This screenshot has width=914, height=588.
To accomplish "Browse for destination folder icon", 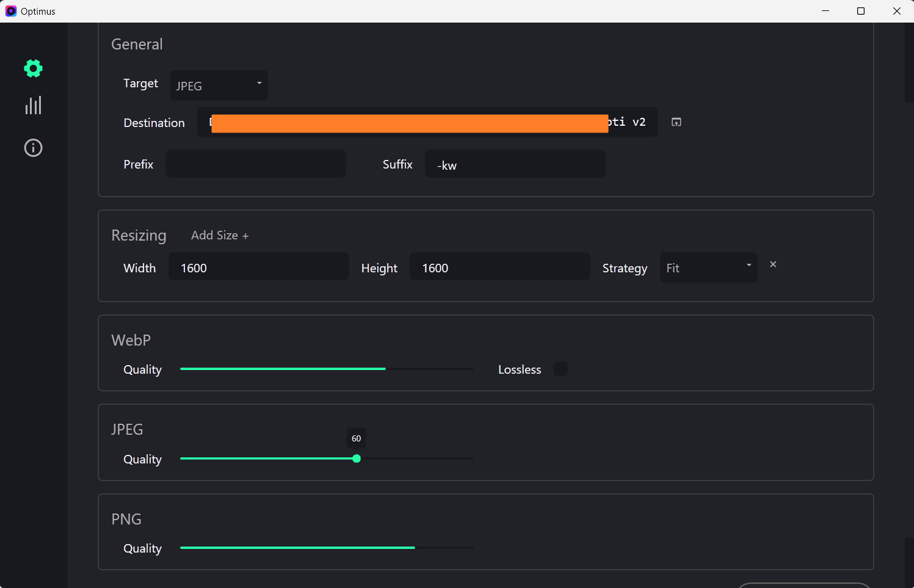I will pyautogui.click(x=676, y=122).
